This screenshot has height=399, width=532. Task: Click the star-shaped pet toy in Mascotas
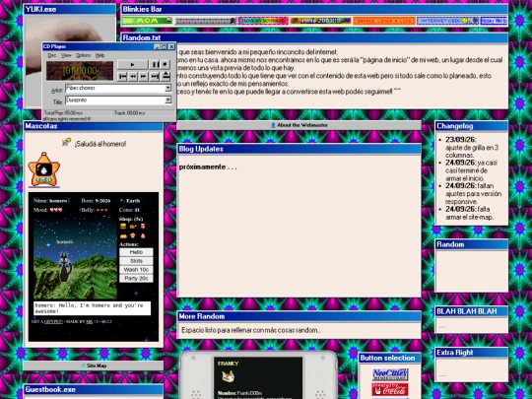pos(44,169)
